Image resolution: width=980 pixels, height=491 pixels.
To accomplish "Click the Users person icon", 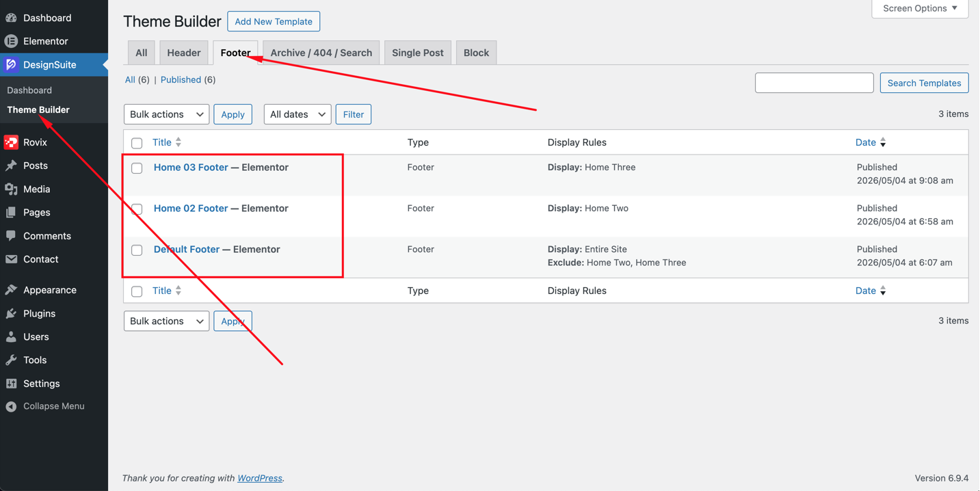I will pyautogui.click(x=11, y=336).
